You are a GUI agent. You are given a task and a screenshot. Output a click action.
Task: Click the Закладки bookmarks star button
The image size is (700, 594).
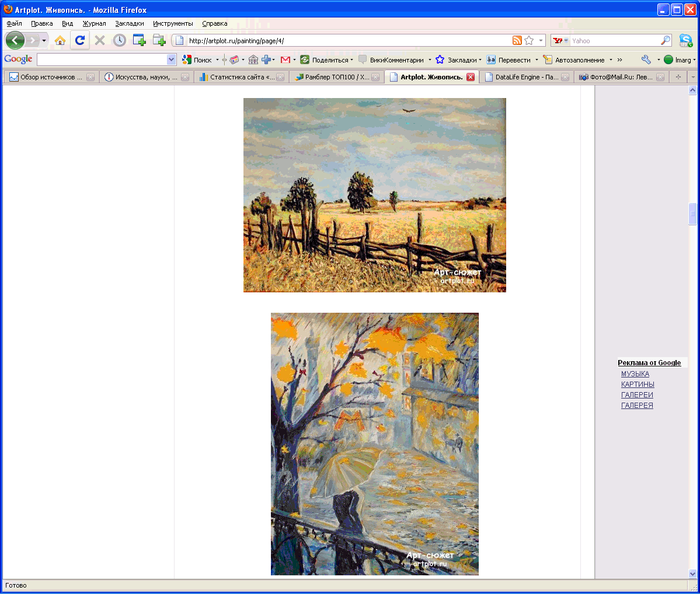456,60
